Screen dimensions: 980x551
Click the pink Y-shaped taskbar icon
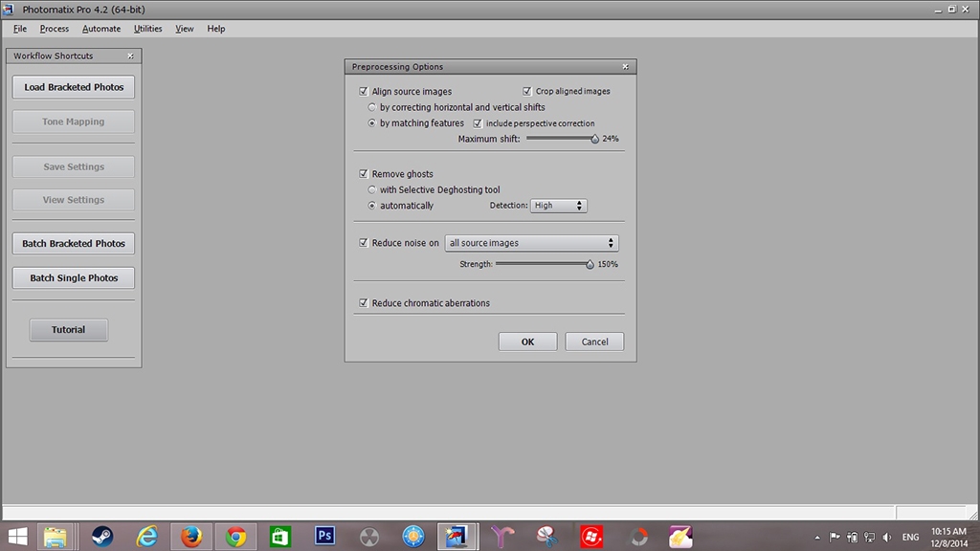502,537
